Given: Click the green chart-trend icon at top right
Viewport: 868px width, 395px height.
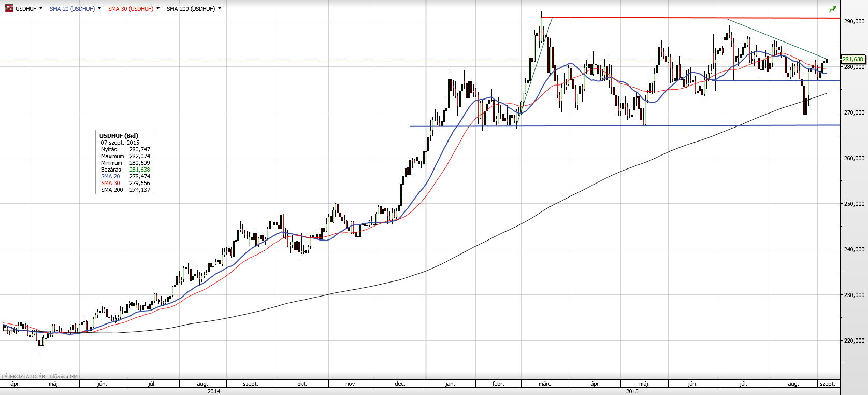Looking at the screenshot, I should click(x=832, y=9).
